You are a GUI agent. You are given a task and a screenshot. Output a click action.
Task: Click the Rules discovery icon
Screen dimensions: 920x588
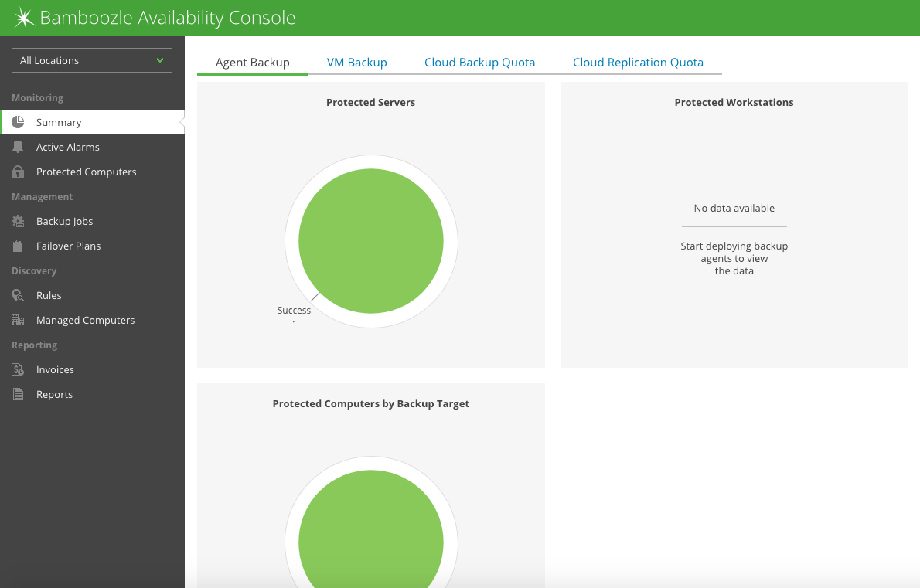coord(19,295)
